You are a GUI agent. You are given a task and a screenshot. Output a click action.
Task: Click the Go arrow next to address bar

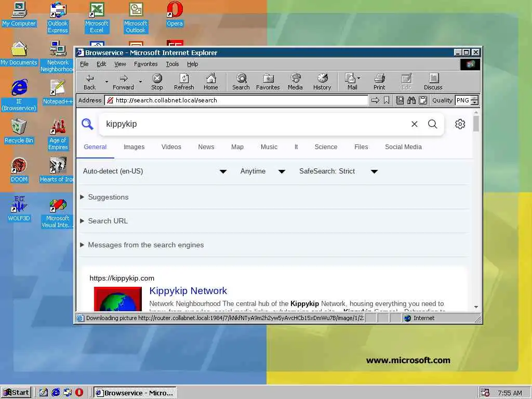(x=375, y=100)
